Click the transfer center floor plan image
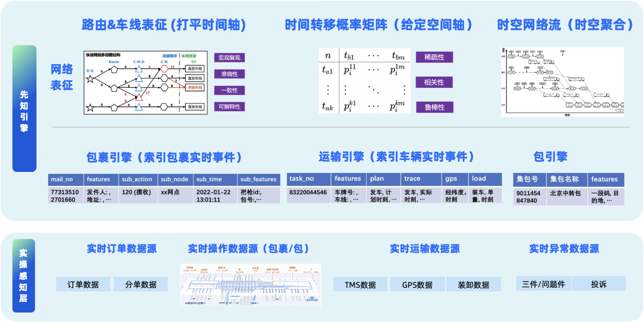The image size is (644, 322). pyautogui.click(x=251, y=285)
